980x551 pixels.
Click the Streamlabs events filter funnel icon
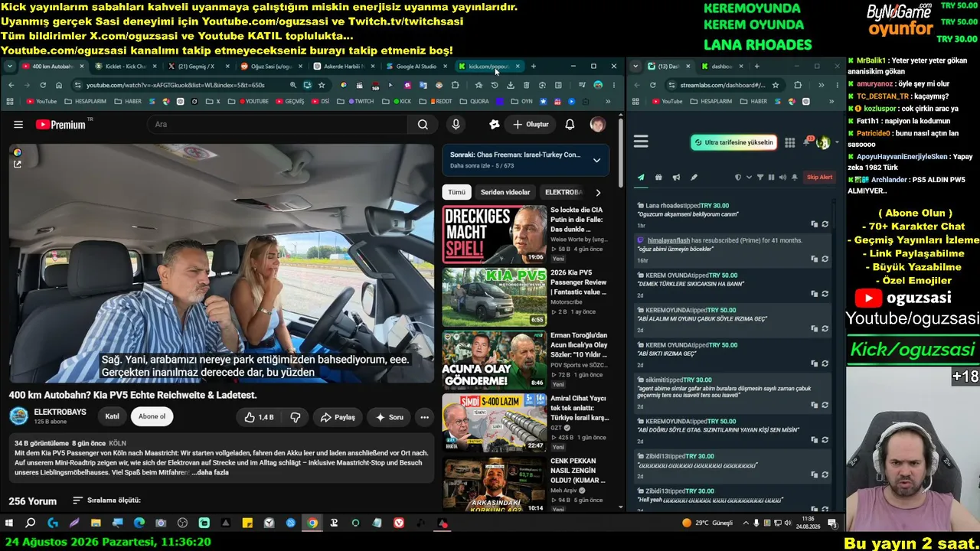point(760,178)
